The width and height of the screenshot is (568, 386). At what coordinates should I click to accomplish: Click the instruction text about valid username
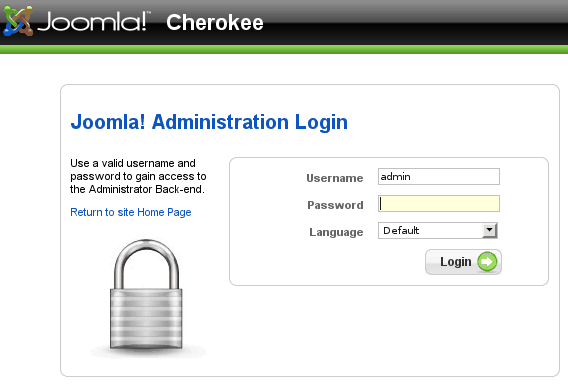point(138,176)
